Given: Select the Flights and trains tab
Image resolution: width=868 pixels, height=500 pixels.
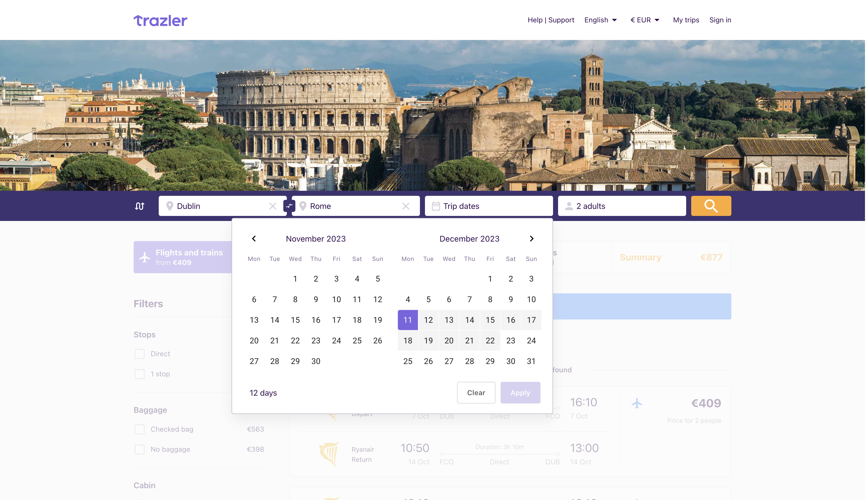Looking at the screenshot, I should (183, 257).
